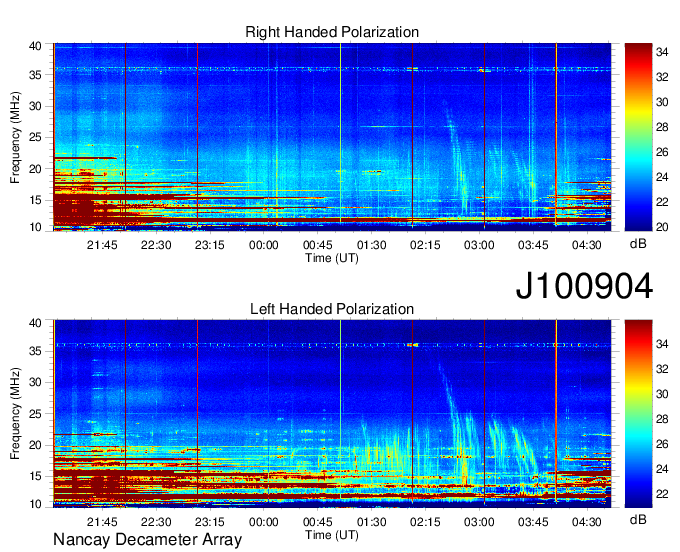This screenshot has height=552, width=680.
Task: Click the Right Handed Polarization title
Action: [332, 32]
